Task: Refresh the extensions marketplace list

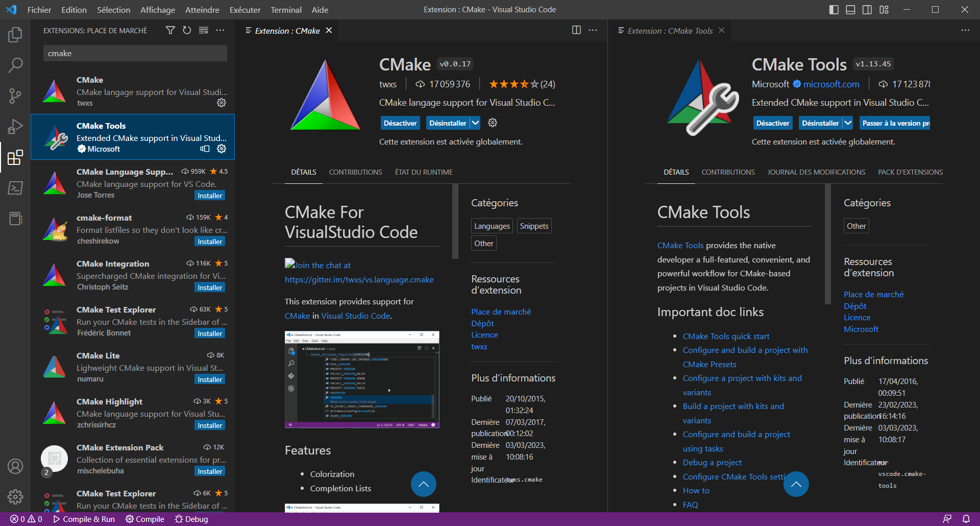Action: (187, 31)
